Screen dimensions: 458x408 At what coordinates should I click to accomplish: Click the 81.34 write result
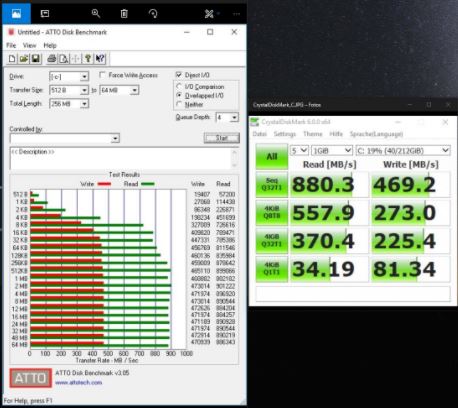click(411, 269)
